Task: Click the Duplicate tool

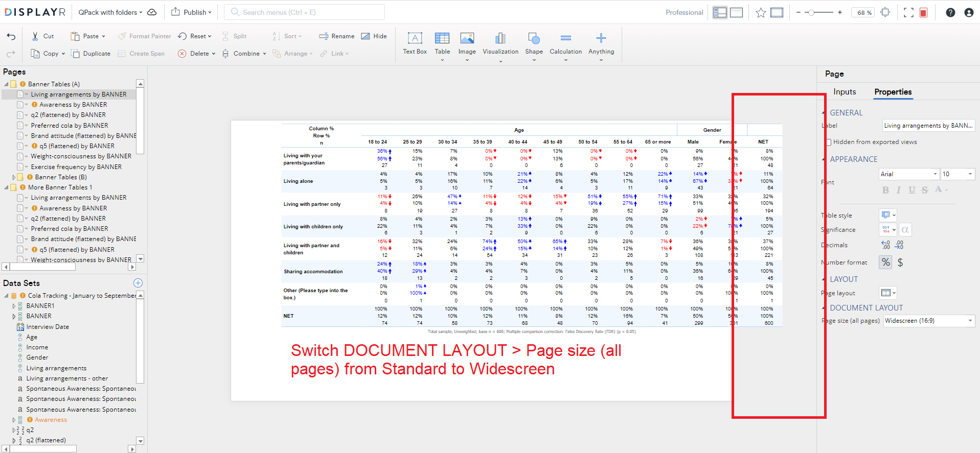Action: (90, 54)
